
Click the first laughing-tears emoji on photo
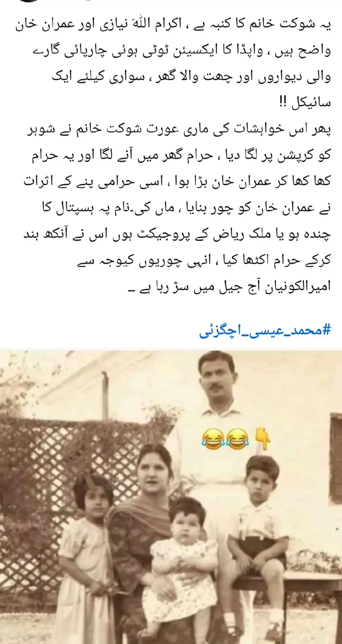213,439
